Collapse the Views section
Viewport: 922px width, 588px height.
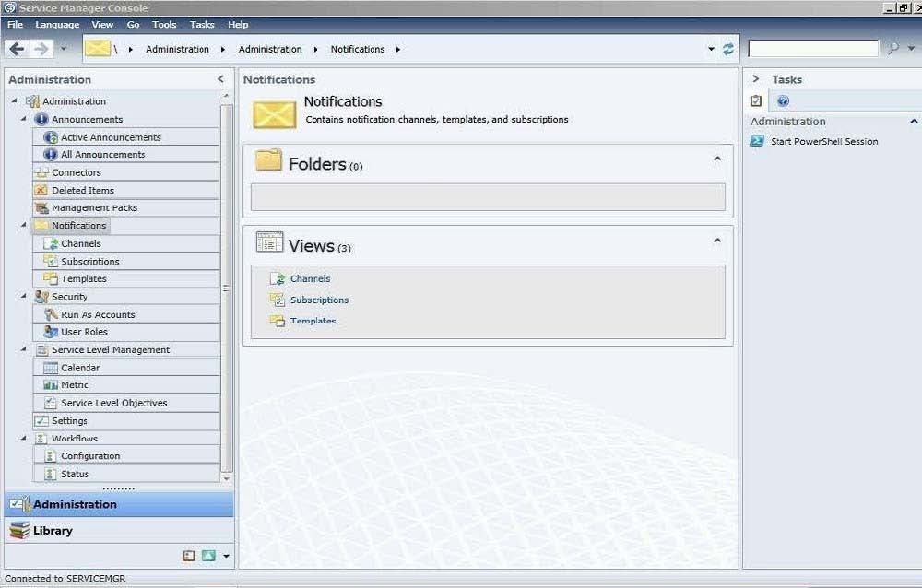(716, 241)
